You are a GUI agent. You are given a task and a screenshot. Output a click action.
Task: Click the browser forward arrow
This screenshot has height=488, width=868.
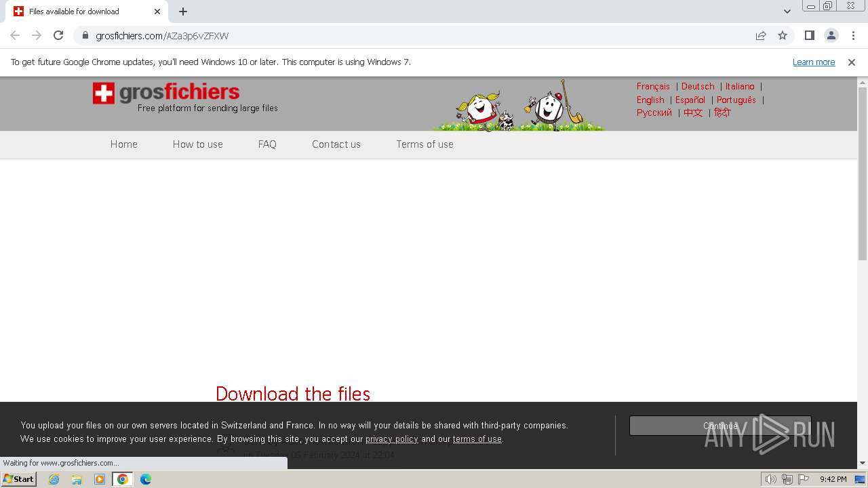37,35
